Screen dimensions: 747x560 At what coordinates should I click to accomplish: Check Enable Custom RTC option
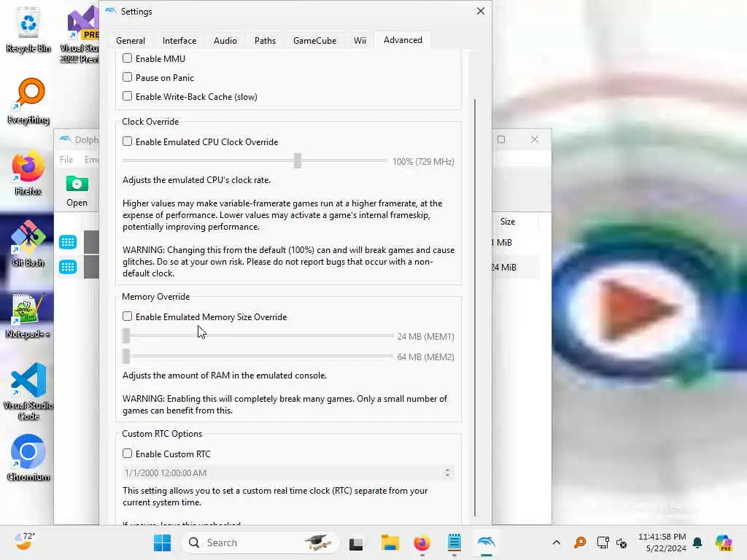click(127, 454)
